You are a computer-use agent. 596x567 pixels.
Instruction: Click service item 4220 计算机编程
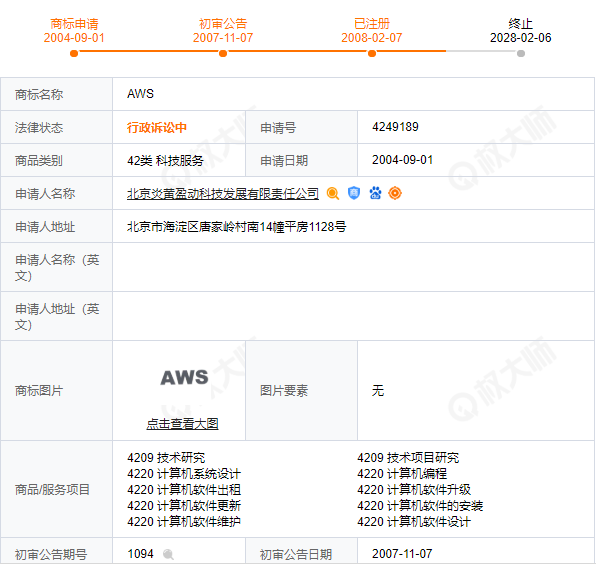402,474
